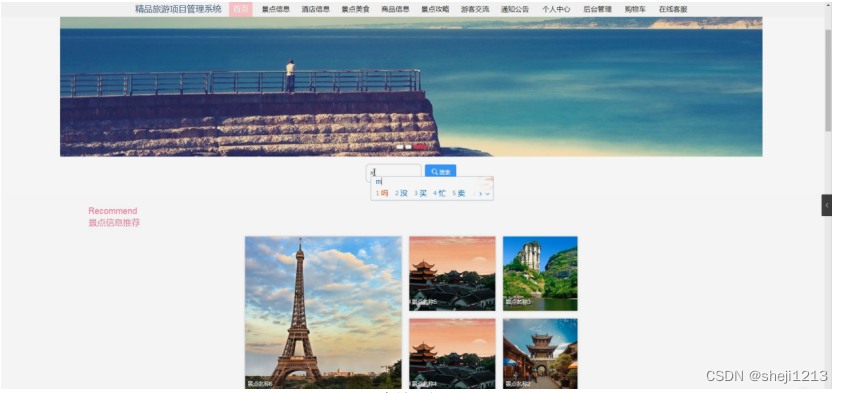This screenshot has height=393, width=843.
Task: Go to 景点信息 in navigation bar
Action: pos(276,9)
